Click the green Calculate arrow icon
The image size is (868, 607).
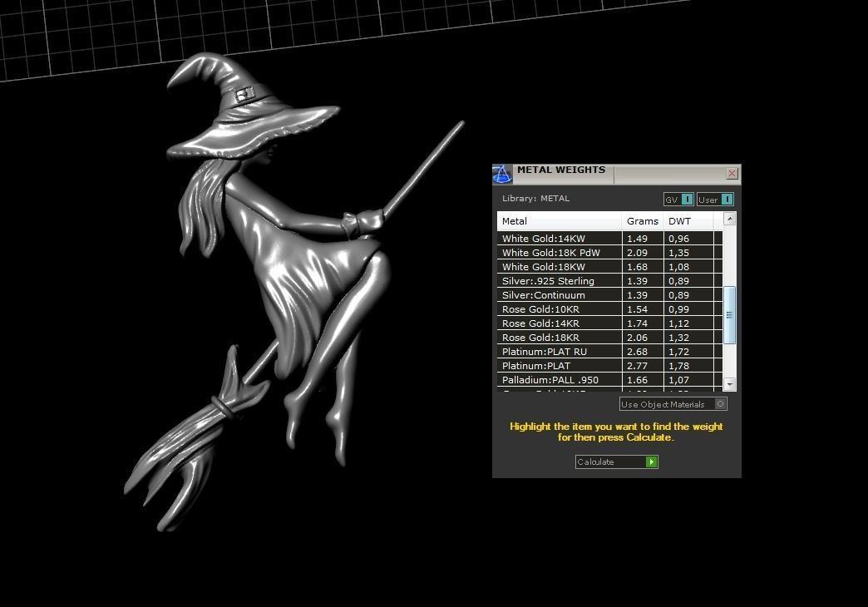(652, 461)
